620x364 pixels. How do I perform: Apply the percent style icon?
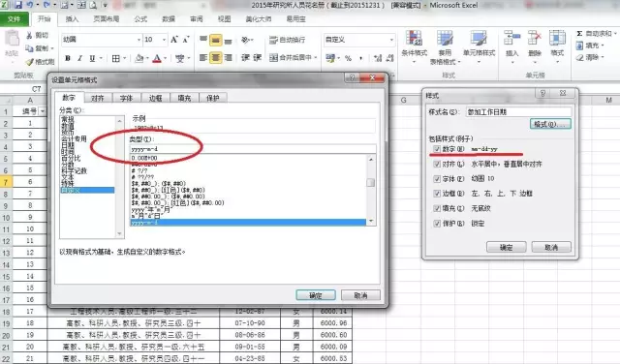348,58
